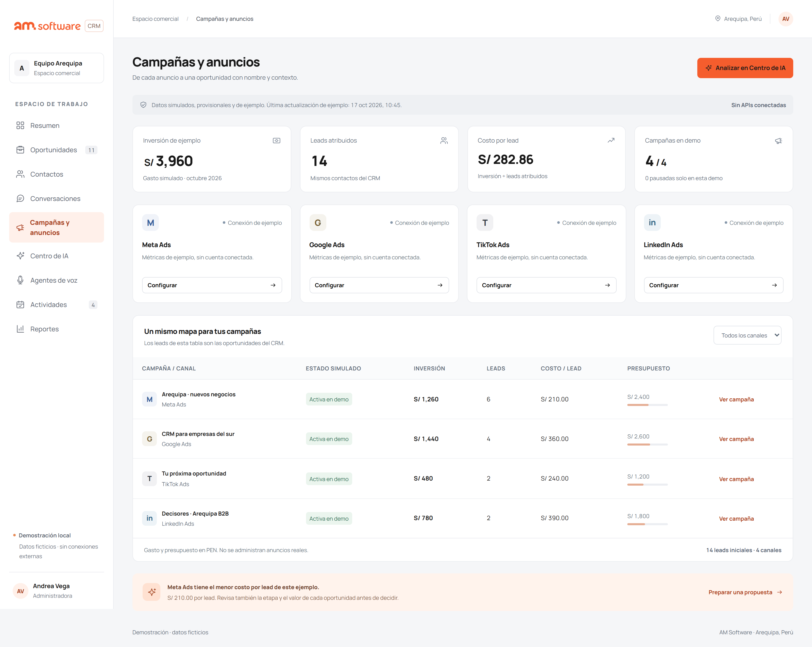This screenshot has width=812, height=647.
Task: Open Centro de IA menu item
Action: coord(57,256)
